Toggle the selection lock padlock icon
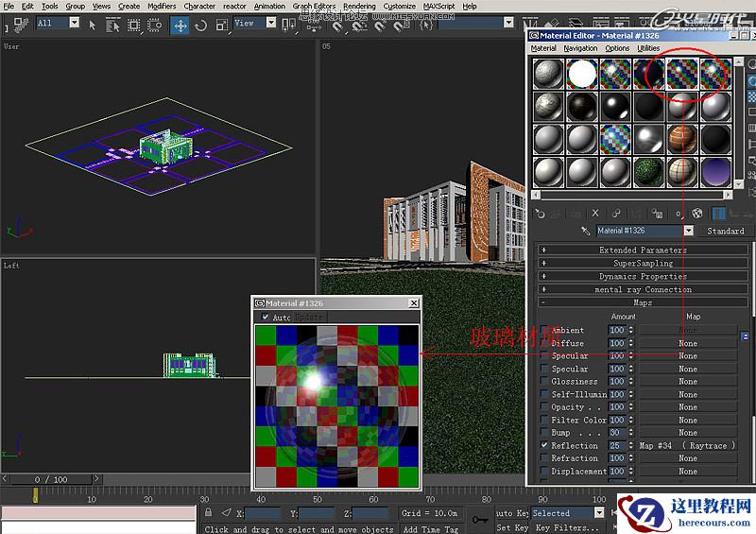 (x=207, y=513)
